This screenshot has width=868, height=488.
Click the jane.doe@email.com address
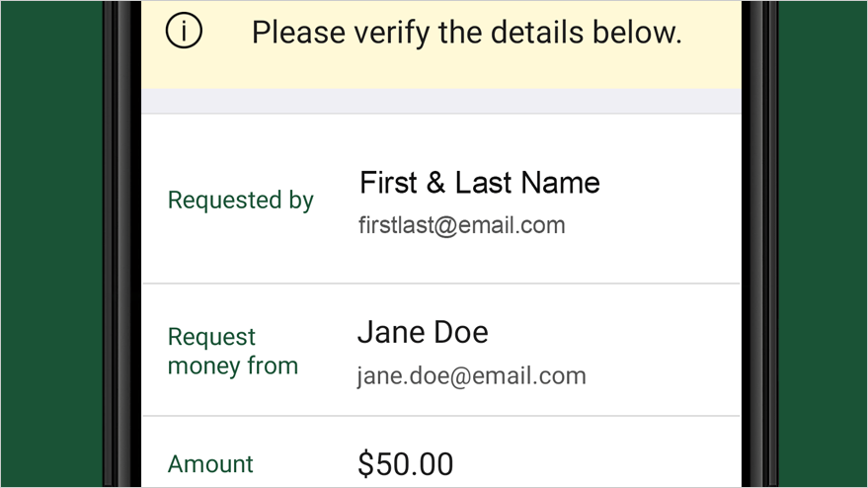point(472,376)
